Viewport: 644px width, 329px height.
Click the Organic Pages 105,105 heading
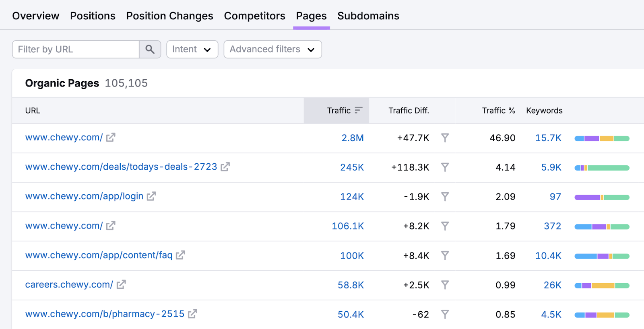click(86, 83)
